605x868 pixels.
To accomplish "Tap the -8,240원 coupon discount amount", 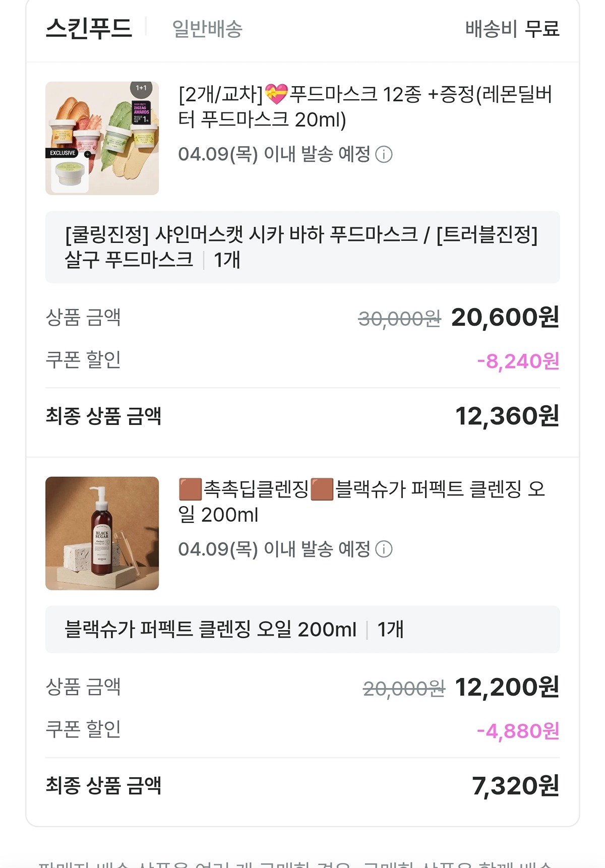I will coord(518,361).
